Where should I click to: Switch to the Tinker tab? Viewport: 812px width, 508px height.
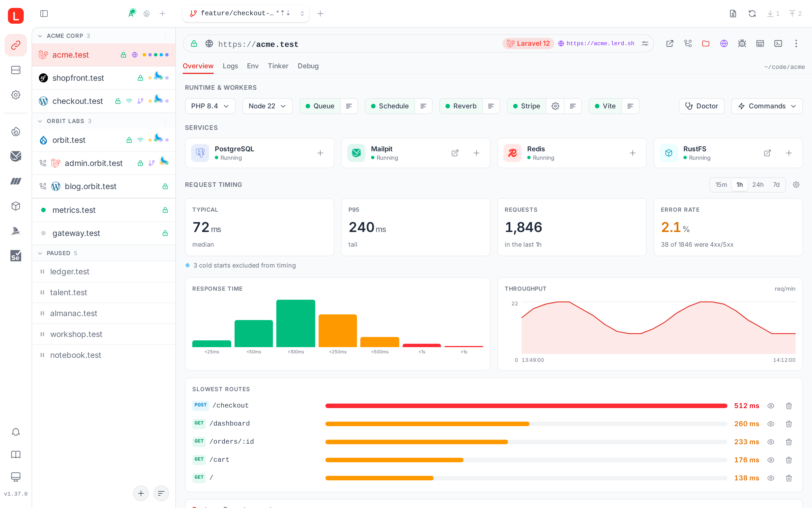(278, 66)
